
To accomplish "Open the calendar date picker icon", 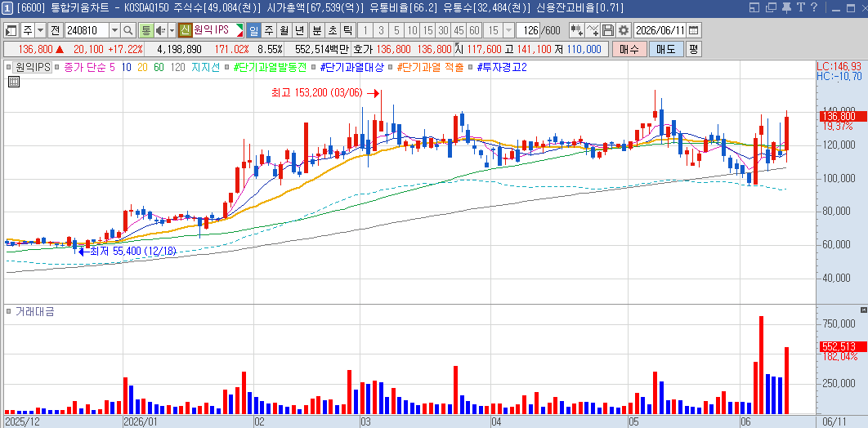I will (x=694, y=30).
